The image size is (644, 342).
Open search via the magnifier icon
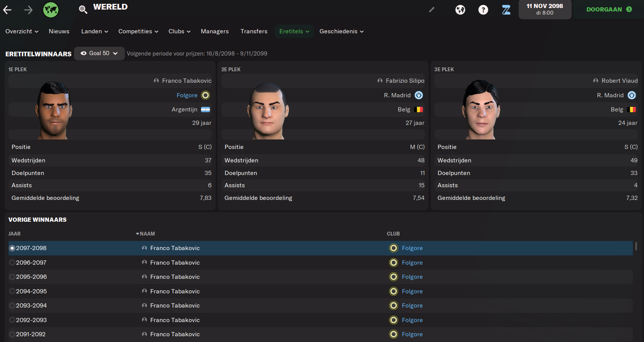point(83,9)
